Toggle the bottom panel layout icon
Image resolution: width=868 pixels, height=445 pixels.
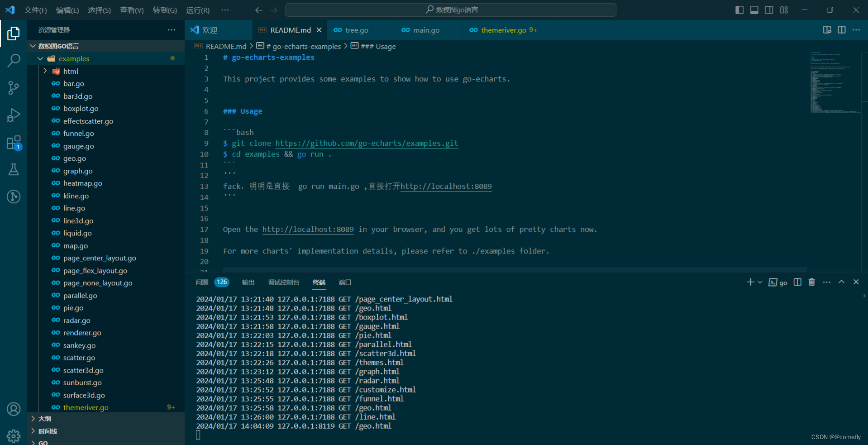pos(754,10)
